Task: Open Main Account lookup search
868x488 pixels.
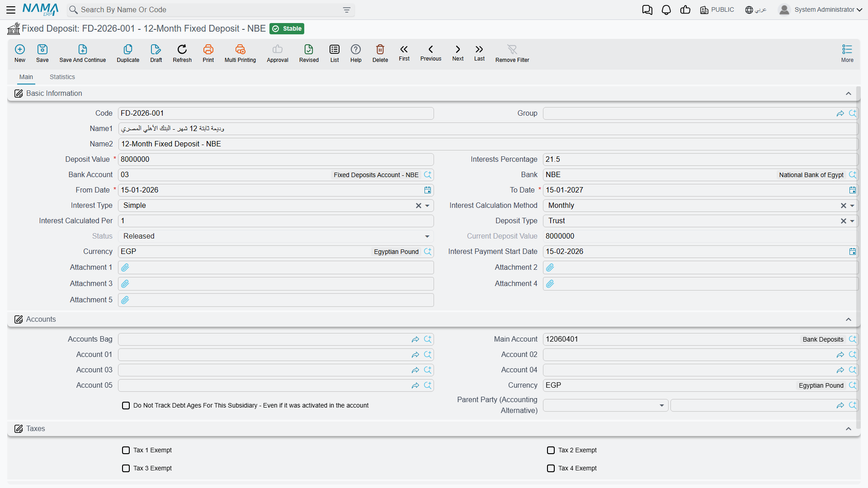Action: pos(853,339)
